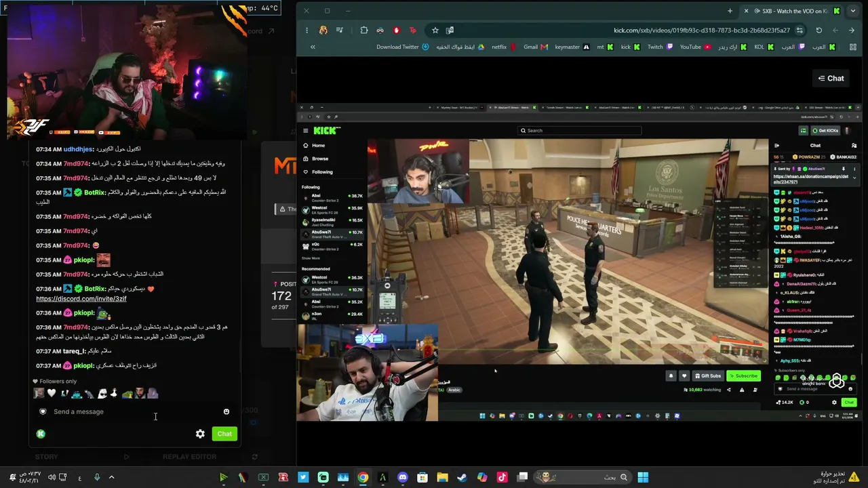868x488 pixels.
Task: Open a new browser tab
Action: (x=730, y=11)
